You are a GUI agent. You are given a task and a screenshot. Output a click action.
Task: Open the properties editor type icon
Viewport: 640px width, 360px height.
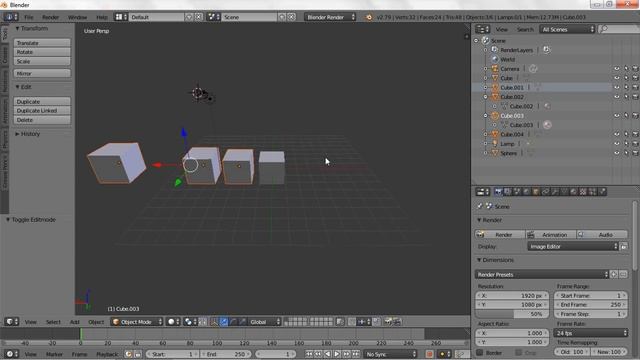(x=483, y=192)
